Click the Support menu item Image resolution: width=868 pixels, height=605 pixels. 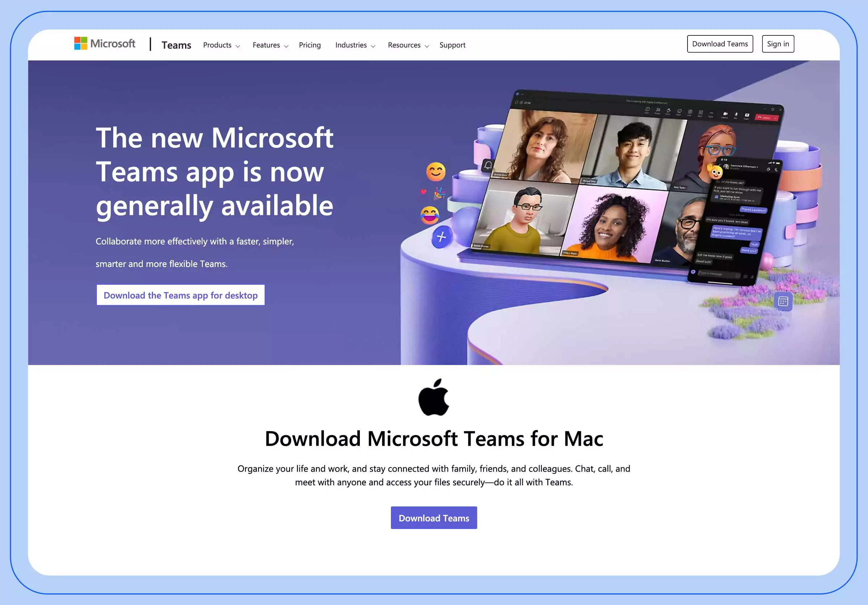coord(452,45)
